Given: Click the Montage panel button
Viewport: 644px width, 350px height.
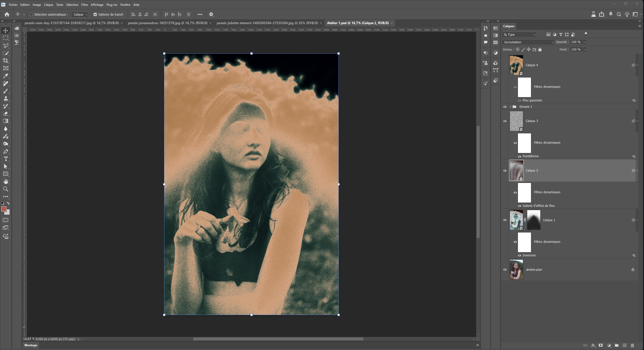Looking at the screenshot, I should tap(31, 345).
